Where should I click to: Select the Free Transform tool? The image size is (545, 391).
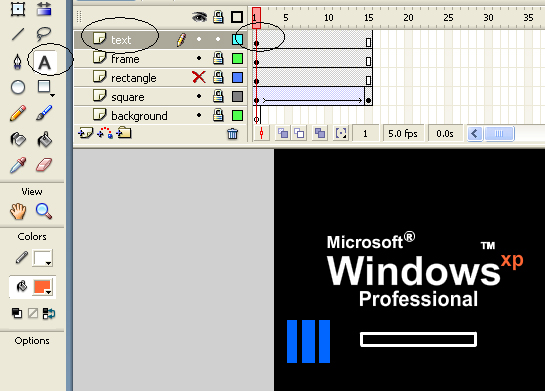click(18, 8)
